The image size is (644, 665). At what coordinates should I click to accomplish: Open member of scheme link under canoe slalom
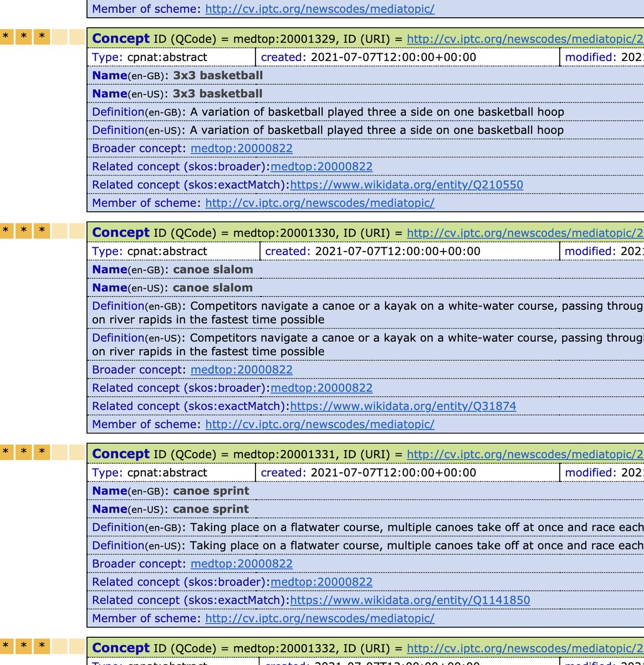point(320,424)
